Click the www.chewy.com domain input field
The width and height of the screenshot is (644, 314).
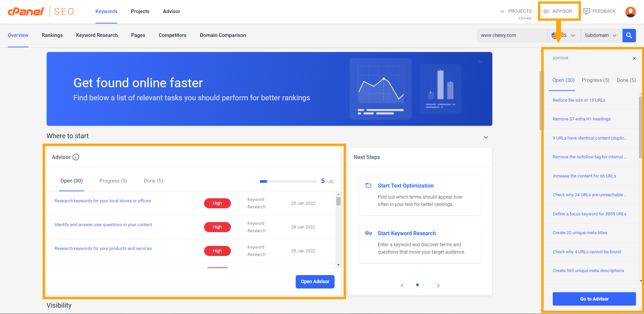point(511,35)
